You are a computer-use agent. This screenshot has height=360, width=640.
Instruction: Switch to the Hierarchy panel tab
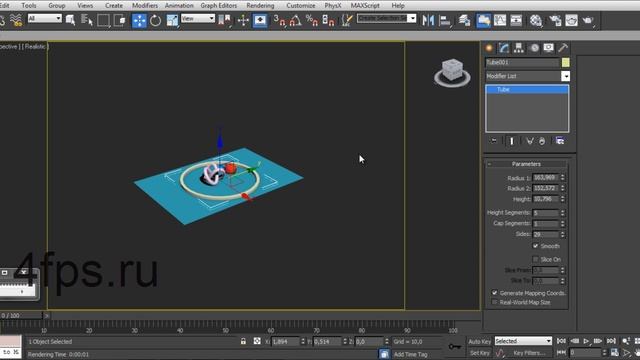point(519,48)
